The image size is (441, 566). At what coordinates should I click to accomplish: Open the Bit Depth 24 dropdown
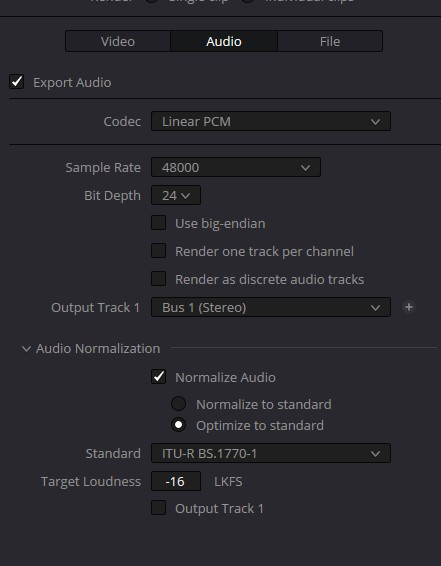176,195
